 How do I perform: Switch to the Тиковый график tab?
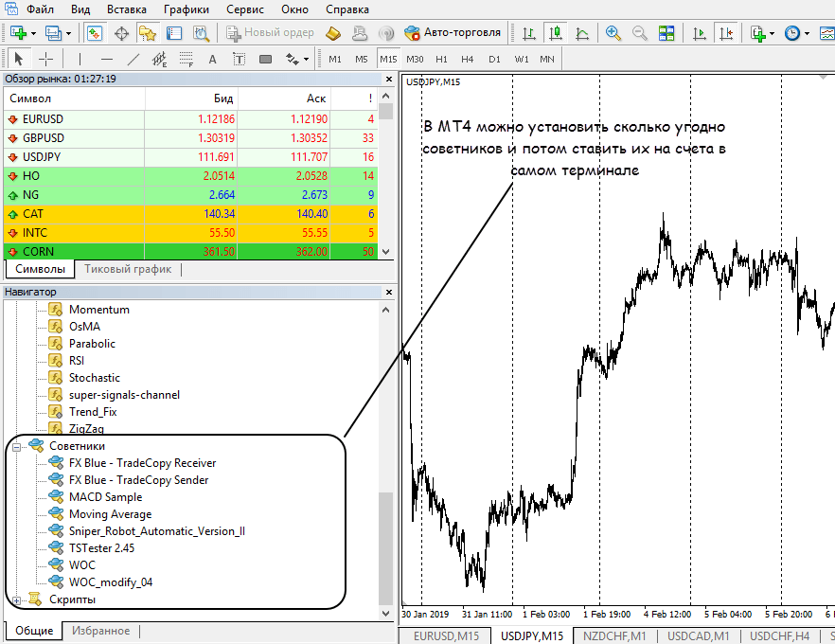tap(128, 269)
